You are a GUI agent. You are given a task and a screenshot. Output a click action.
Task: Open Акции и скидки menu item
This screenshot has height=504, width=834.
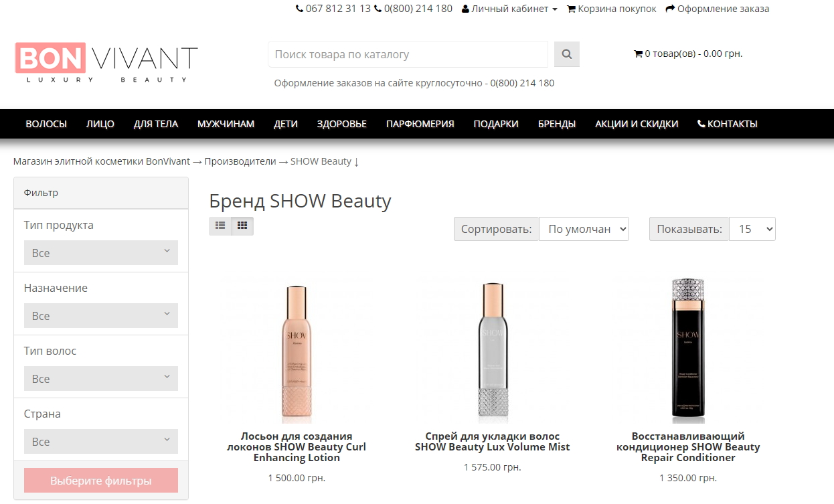(637, 124)
